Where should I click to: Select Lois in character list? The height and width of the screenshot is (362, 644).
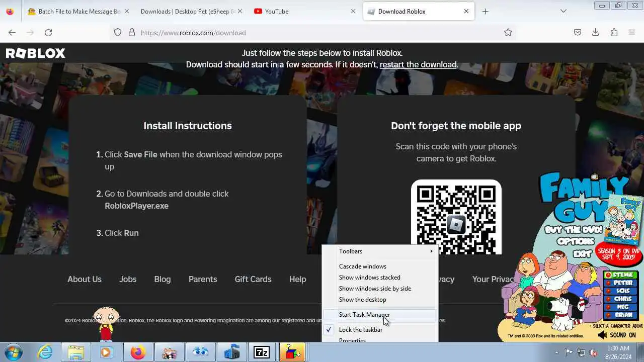point(621,291)
